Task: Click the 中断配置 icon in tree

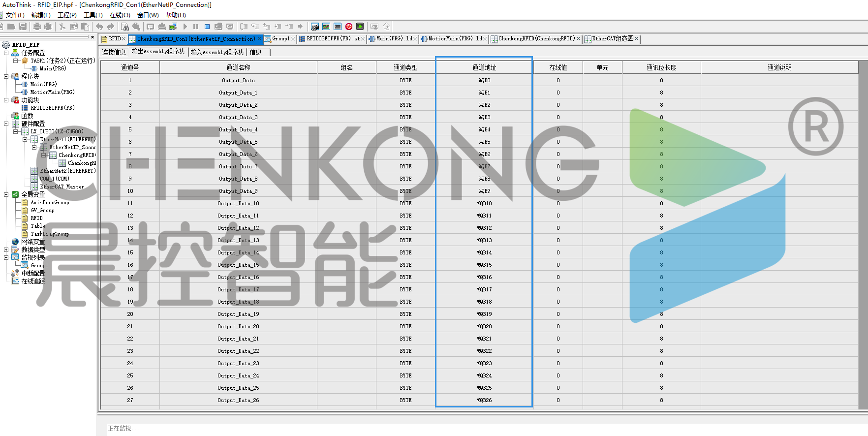Action: [x=15, y=273]
